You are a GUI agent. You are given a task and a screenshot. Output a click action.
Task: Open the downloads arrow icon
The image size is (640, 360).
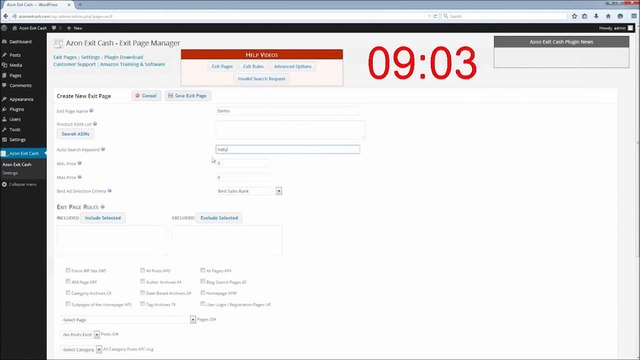click(596, 16)
